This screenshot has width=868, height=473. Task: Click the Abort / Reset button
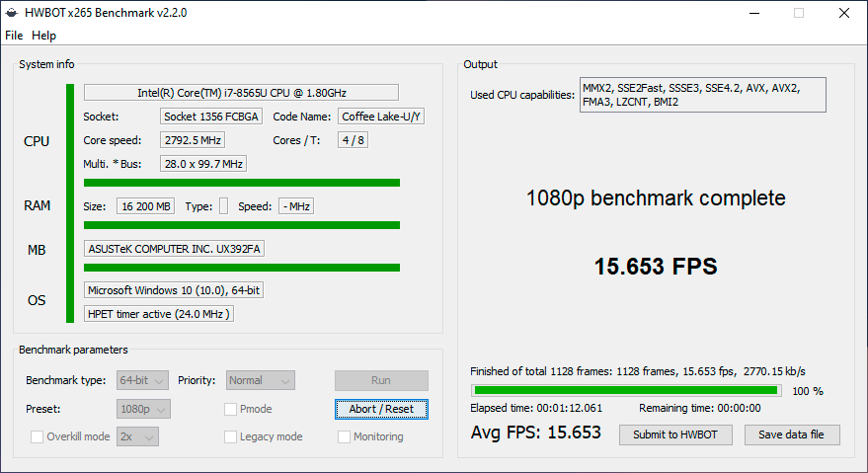tap(381, 409)
